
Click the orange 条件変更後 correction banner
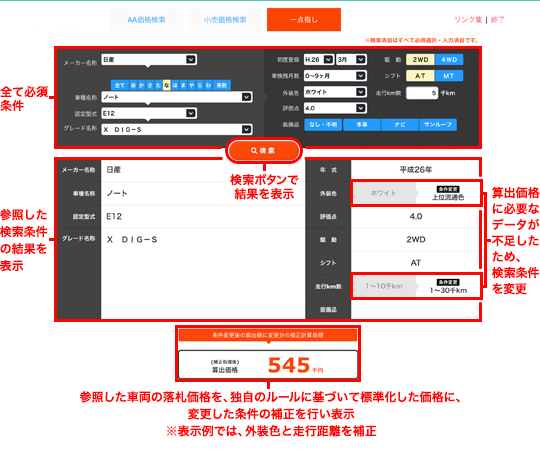(268, 335)
